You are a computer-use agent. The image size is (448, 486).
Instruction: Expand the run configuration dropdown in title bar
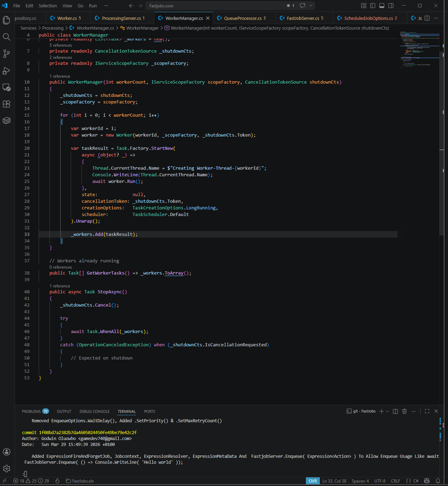pyautogui.click(x=310, y=6)
